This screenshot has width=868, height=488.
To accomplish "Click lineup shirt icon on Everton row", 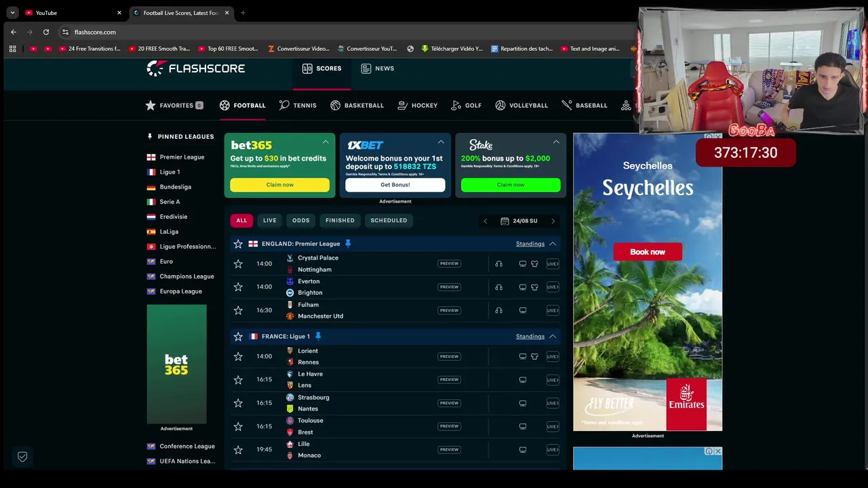I will [534, 287].
